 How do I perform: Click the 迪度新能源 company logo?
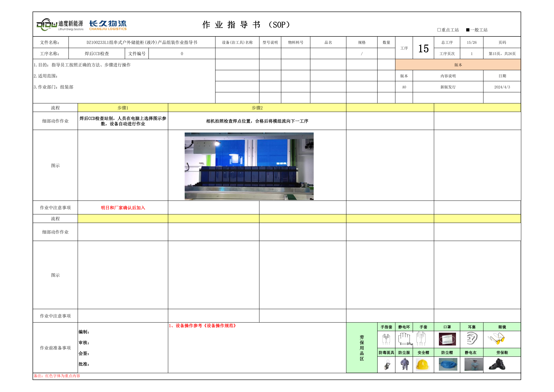60,25
